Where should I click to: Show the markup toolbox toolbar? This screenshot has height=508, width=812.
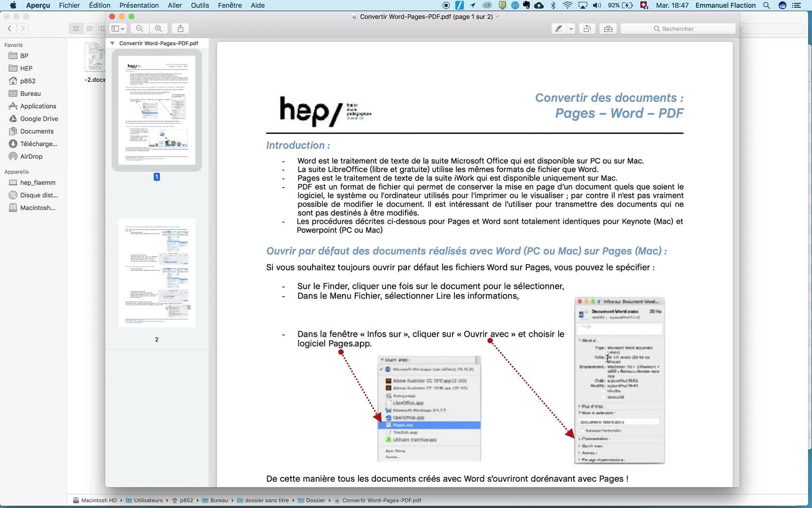608,29
